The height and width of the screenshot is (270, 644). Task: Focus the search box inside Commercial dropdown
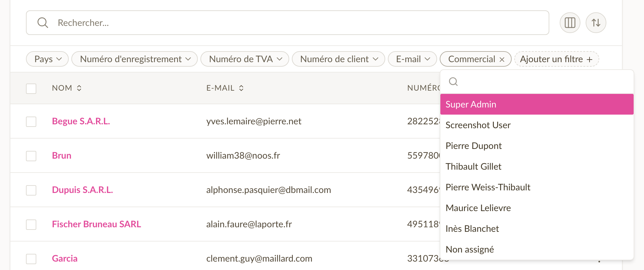pos(537,82)
